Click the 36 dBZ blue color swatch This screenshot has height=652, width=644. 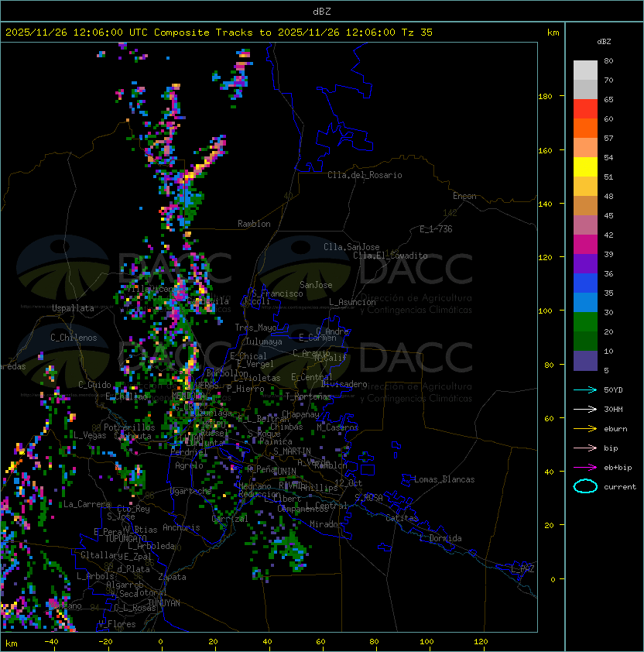585,283
